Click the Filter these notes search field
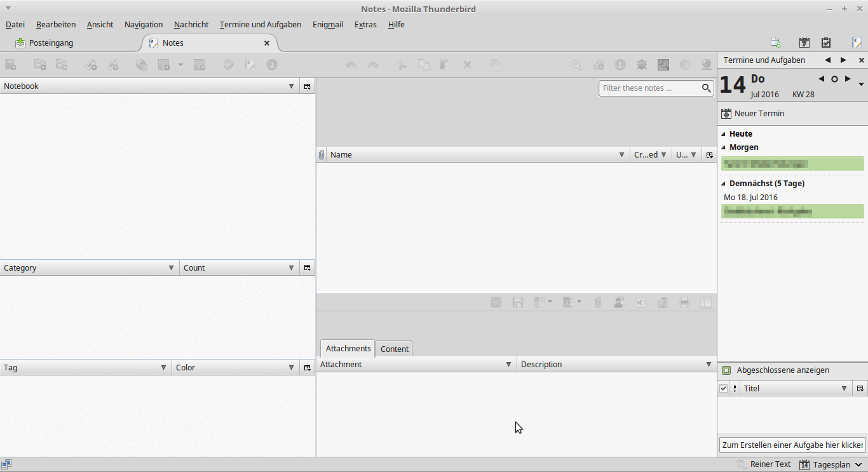Viewport: 868px width, 472px height. pos(649,88)
